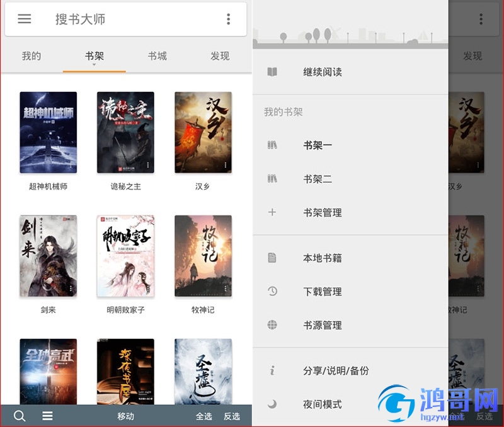Tap the search magnifier icon in bottom bar
Viewport: 504px width, 427px height.
[20, 416]
